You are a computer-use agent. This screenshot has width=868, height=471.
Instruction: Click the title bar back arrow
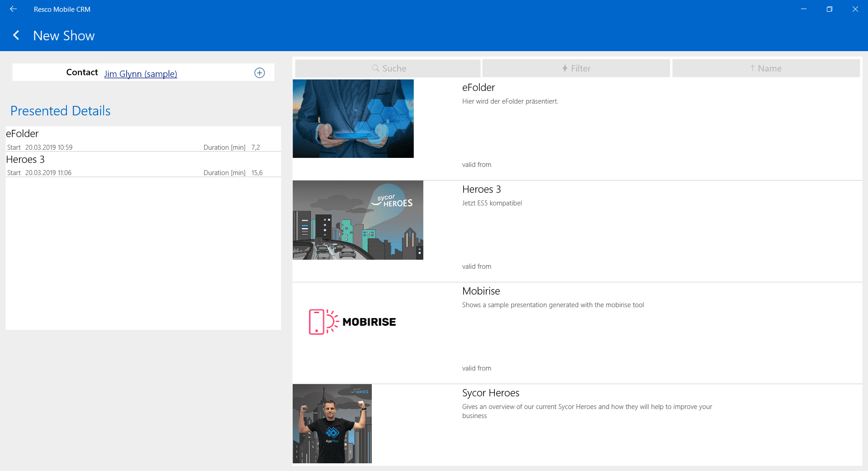(13, 9)
